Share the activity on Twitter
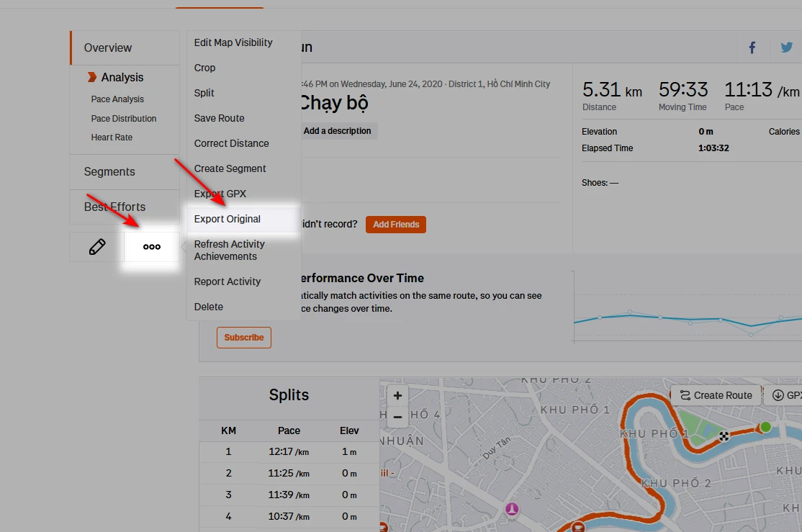Viewport: 802px width, 532px height. (786, 47)
